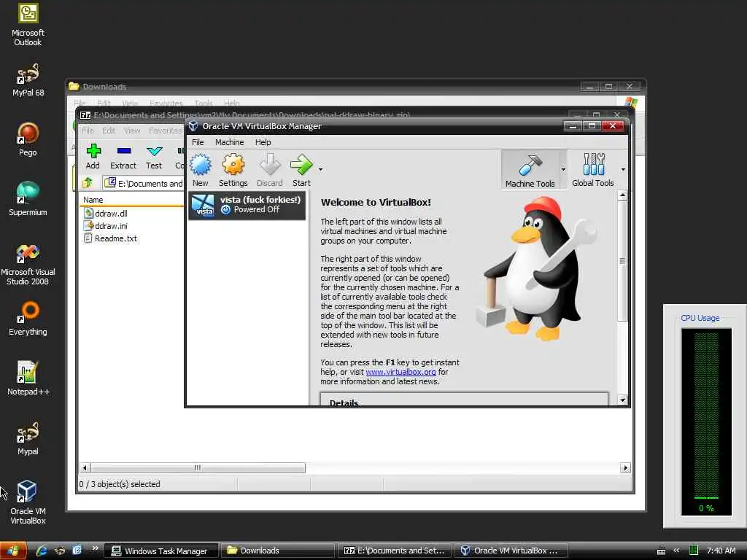Switch to Oracle VM VirtualBox taskbar button
The height and width of the screenshot is (560, 747).
pos(511,551)
